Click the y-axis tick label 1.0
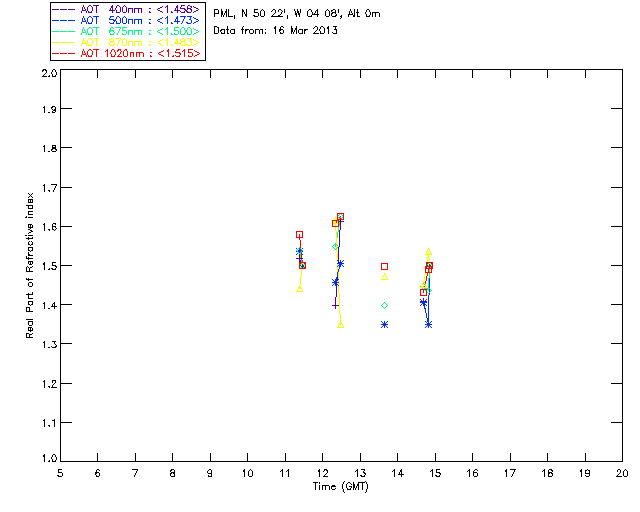The width and height of the screenshot is (640, 512). (49, 458)
